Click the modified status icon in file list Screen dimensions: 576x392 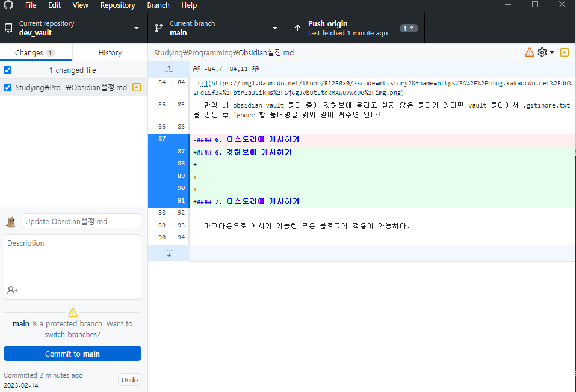coord(137,87)
